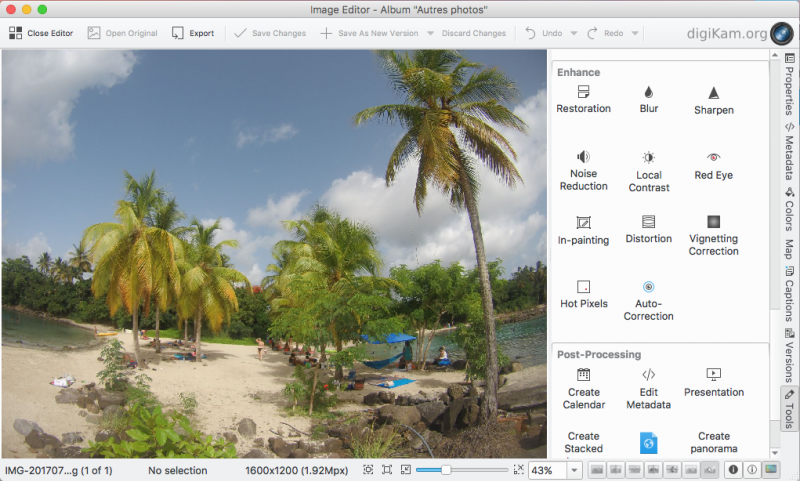Open the Create Calendar tool
This screenshot has height=481, width=800.
coord(584,389)
